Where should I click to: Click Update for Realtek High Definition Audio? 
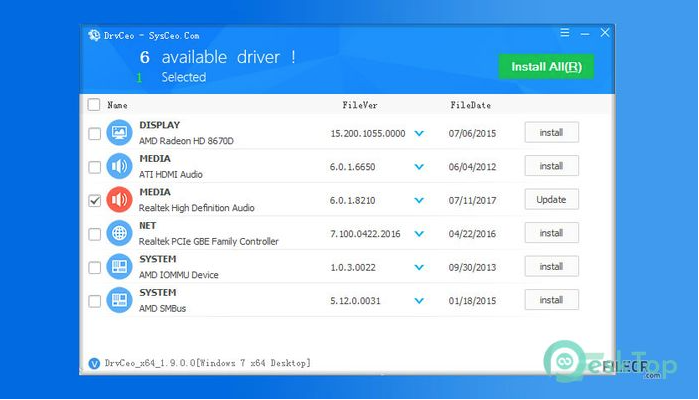551,200
